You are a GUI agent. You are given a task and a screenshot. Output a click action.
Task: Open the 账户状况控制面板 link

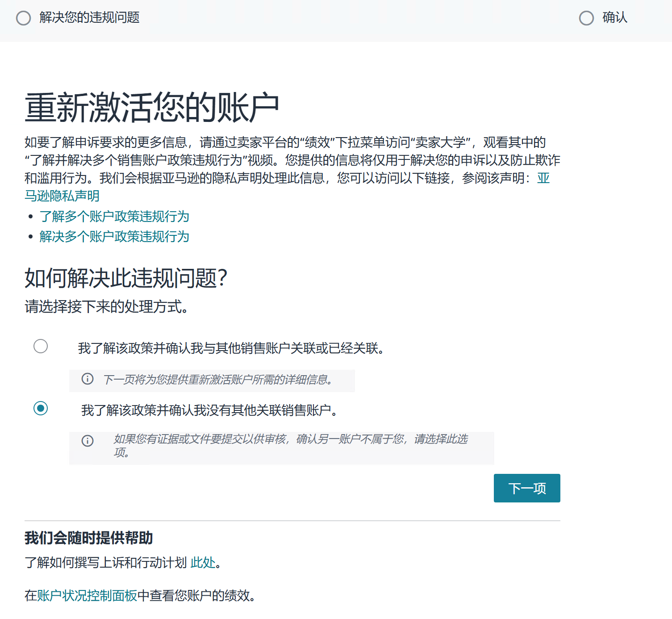87,596
